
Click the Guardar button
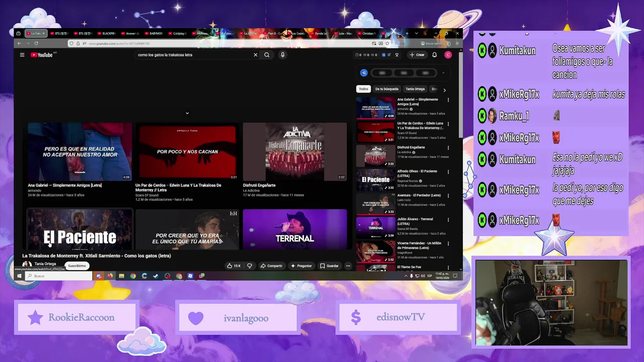click(329, 266)
